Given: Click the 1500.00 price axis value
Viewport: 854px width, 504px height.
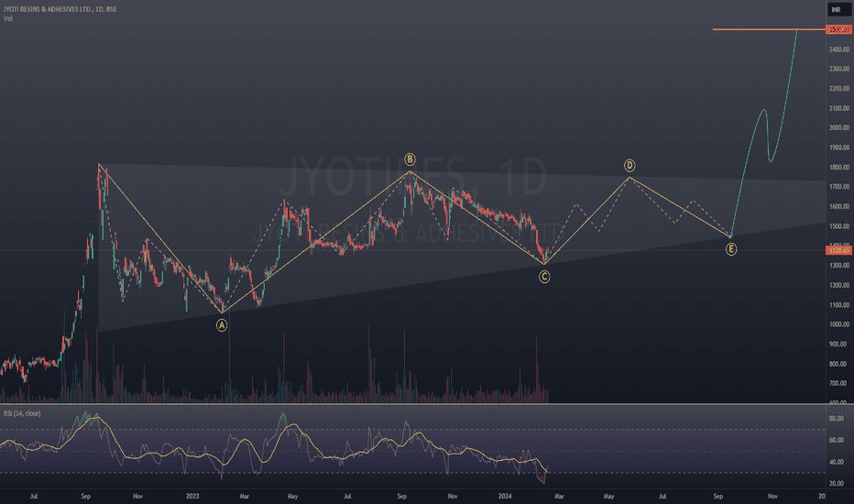Looking at the screenshot, I should click(839, 226).
